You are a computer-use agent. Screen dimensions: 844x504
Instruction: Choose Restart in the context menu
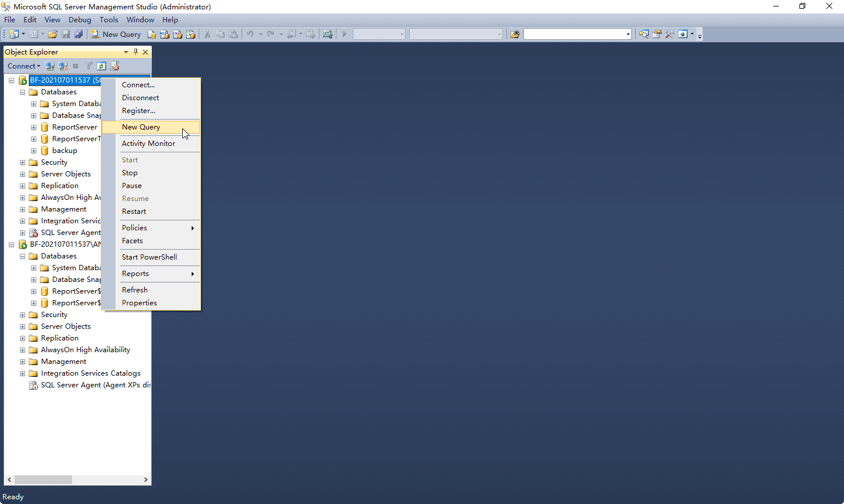pyautogui.click(x=151, y=212)
